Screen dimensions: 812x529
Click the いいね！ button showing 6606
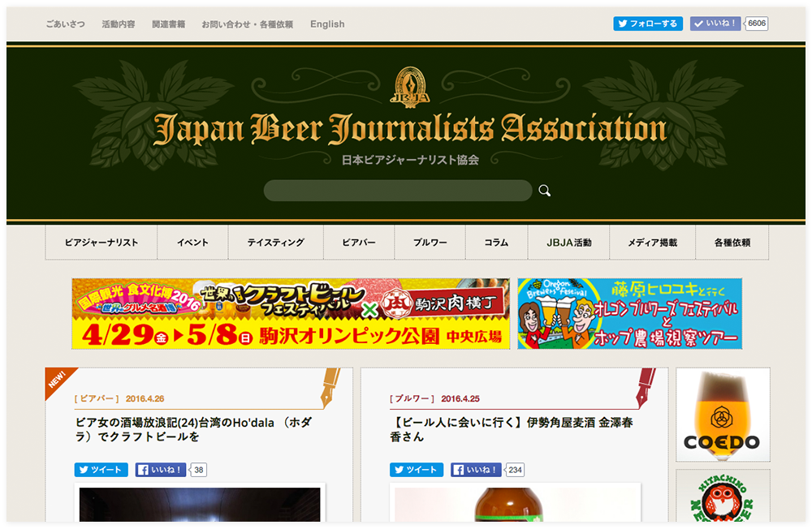click(715, 24)
